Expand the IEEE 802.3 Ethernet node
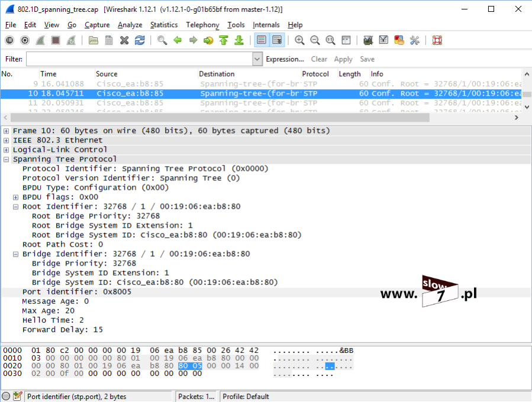Viewport: 532px width, 402px height. (x=6, y=140)
